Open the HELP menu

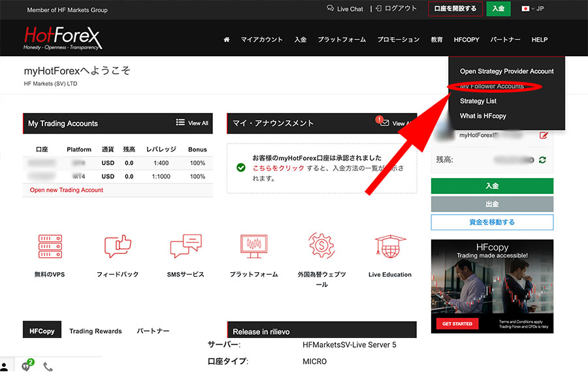tap(540, 39)
